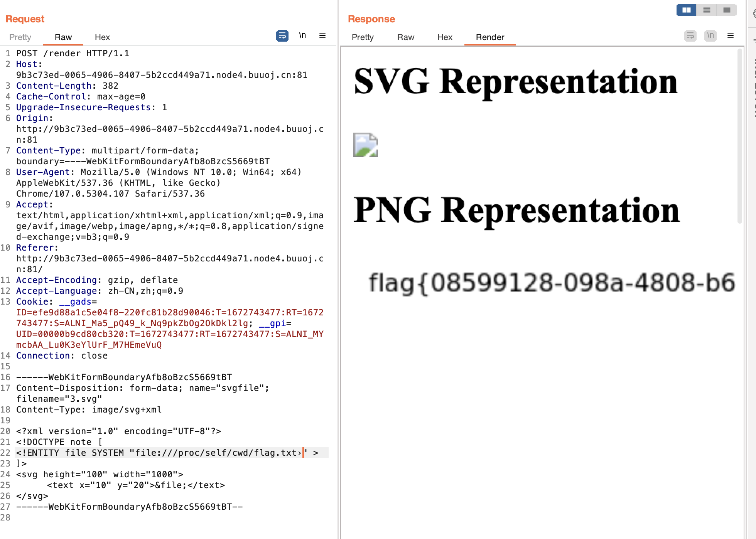
Task: Switch to Request Pretty tab
Action: point(20,37)
